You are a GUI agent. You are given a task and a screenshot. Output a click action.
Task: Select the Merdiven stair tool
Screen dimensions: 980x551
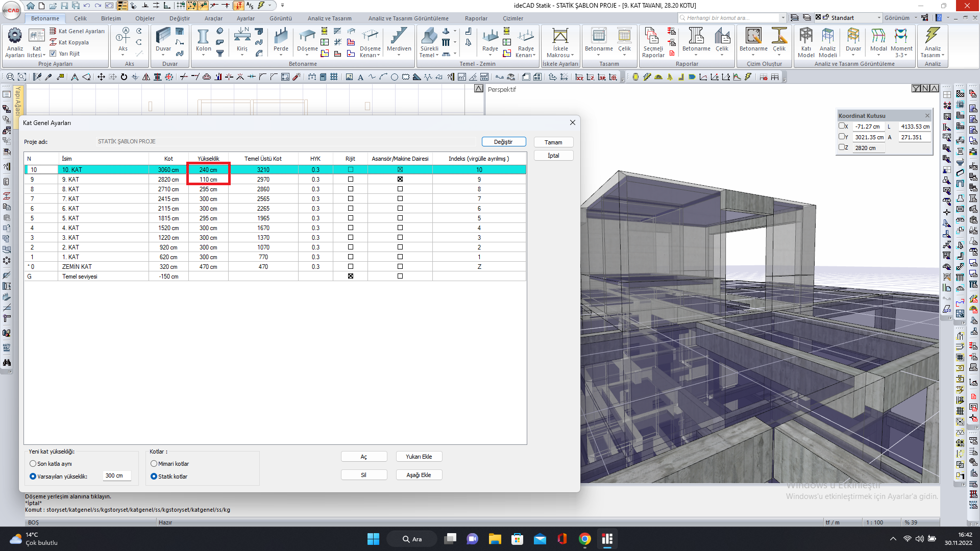pos(399,42)
